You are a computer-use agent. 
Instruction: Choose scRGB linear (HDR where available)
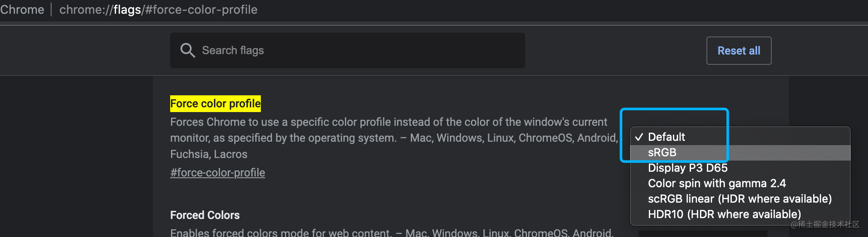point(740,199)
